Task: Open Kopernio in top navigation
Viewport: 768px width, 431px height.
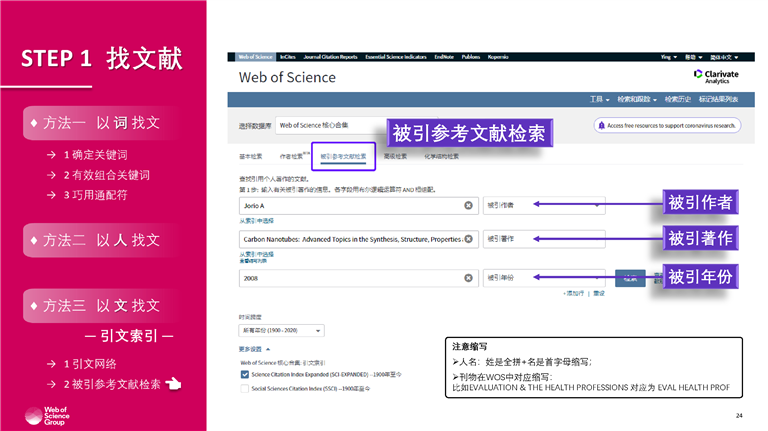Action: 498,57
